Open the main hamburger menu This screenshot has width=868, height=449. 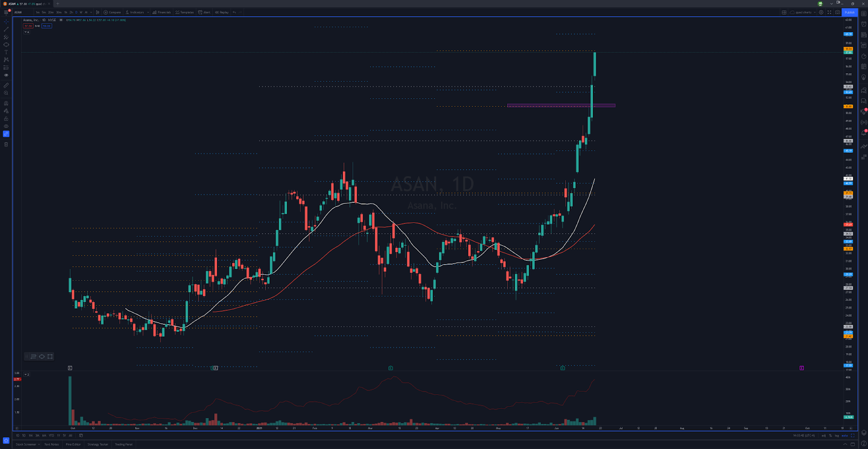click(x=6, y=12)
